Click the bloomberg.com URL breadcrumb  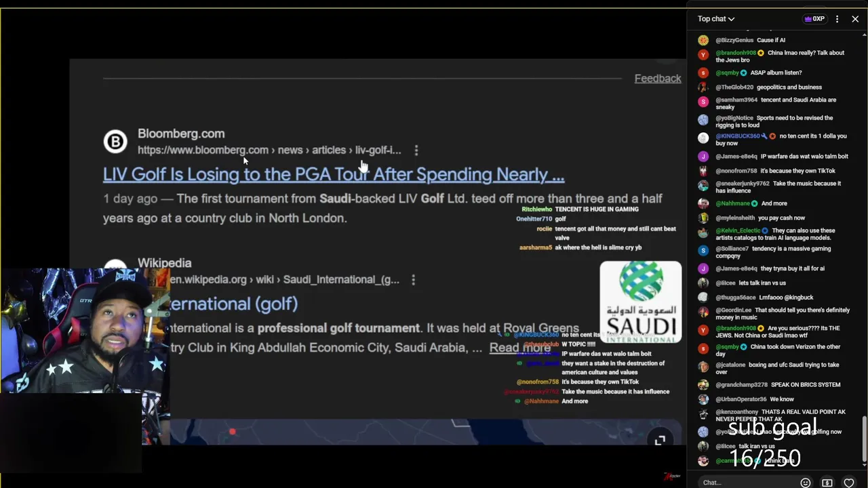click(269, 150)
